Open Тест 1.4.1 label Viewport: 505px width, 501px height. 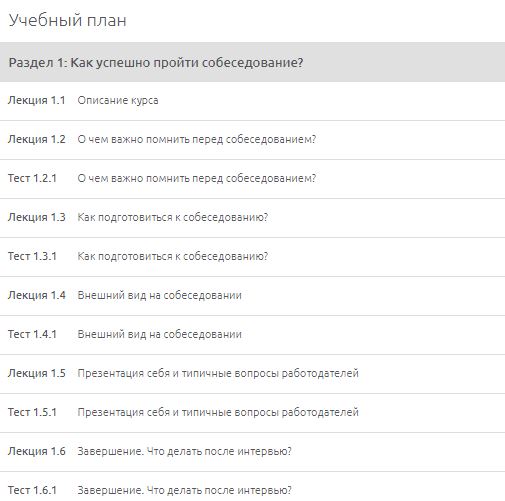click(x=32, y=334)
